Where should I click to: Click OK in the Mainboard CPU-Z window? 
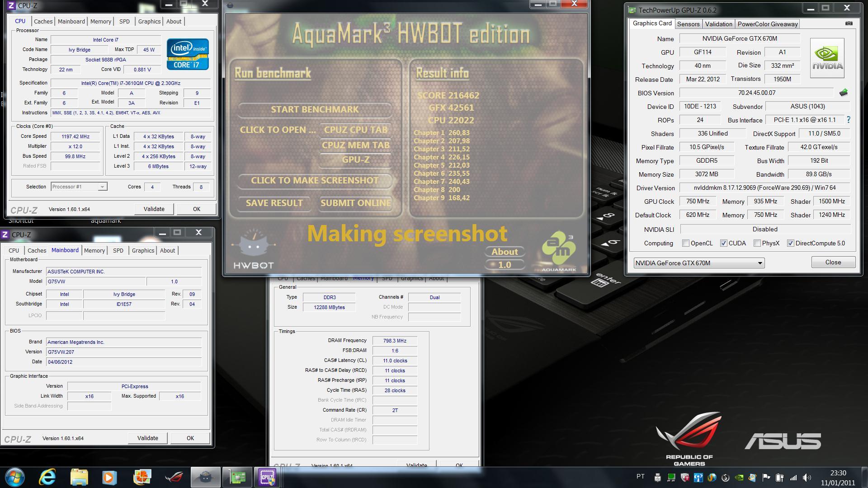[190, 438]
